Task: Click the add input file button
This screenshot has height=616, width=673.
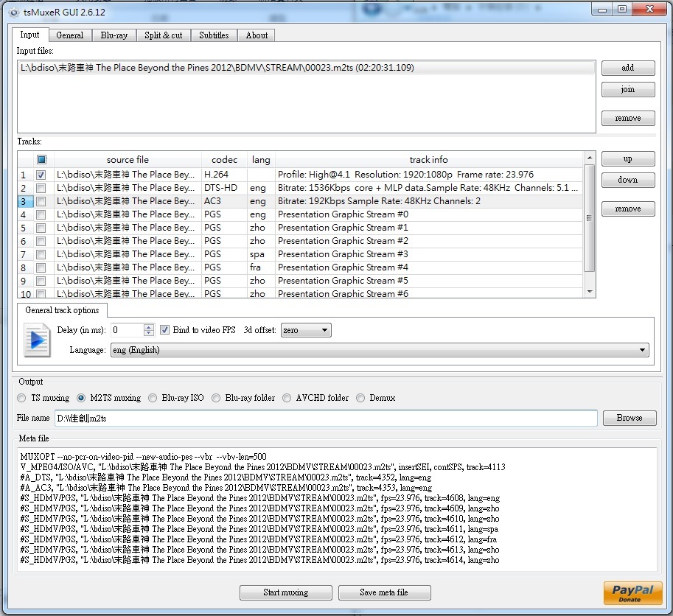Action: pyautogui.click(x=628, y=68)
